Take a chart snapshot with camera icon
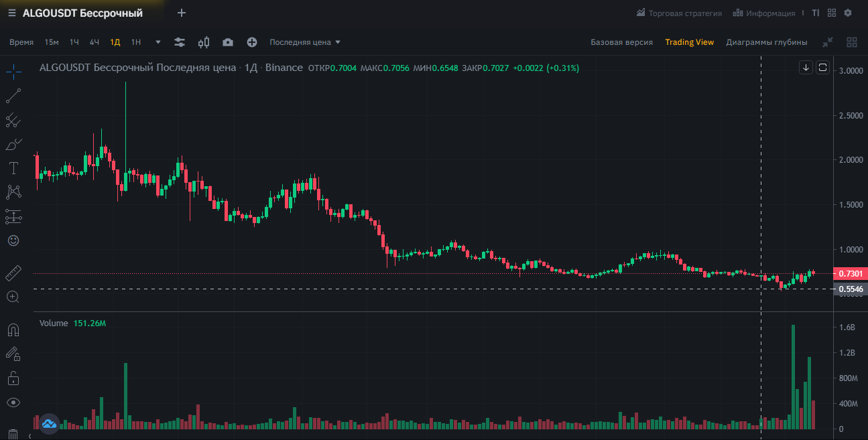This screenshot has width=868, height=440. coord(228,42)
